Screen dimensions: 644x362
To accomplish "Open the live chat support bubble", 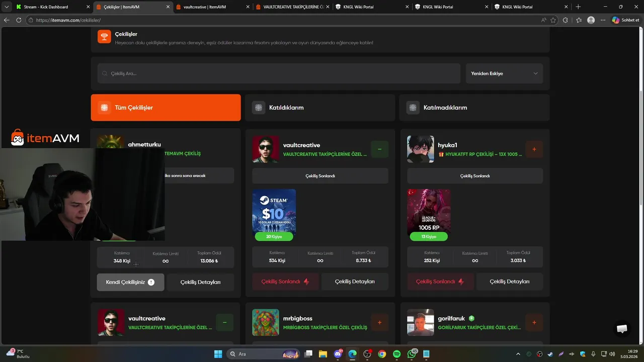I will click(622, 328).
